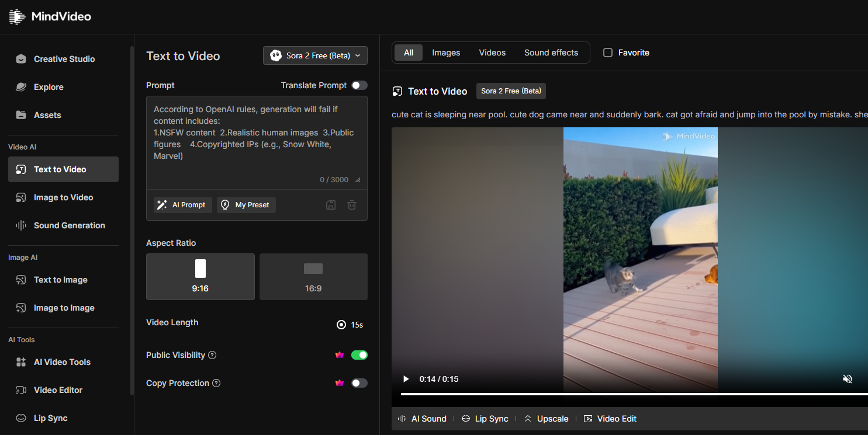This screenshot has height=435, width=868.
Task: Play the generated video
Action: (406, 379)
